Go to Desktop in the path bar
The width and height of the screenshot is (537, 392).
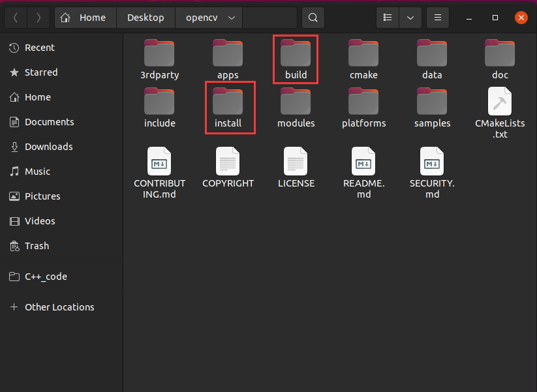point(146,18)
